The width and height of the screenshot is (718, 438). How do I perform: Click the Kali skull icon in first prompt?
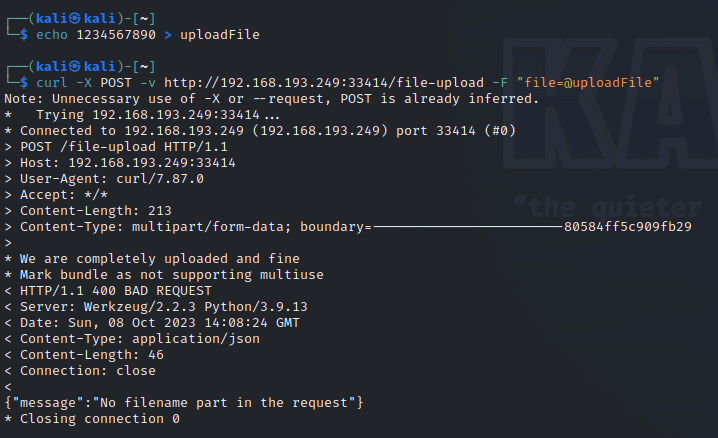(x=75, y=18)
